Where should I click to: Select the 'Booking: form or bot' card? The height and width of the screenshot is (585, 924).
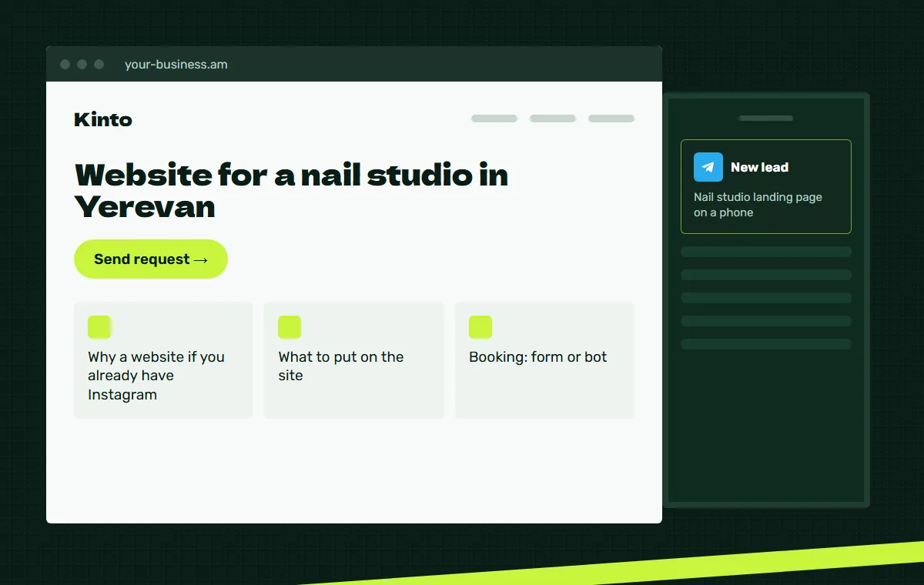tap(544, 360)
